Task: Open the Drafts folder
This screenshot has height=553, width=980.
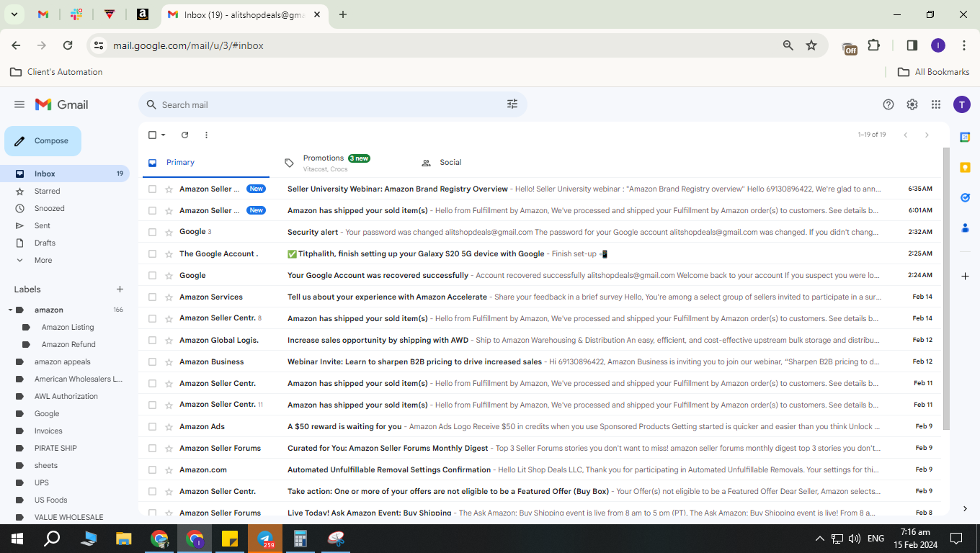Action: click(65, 243)
